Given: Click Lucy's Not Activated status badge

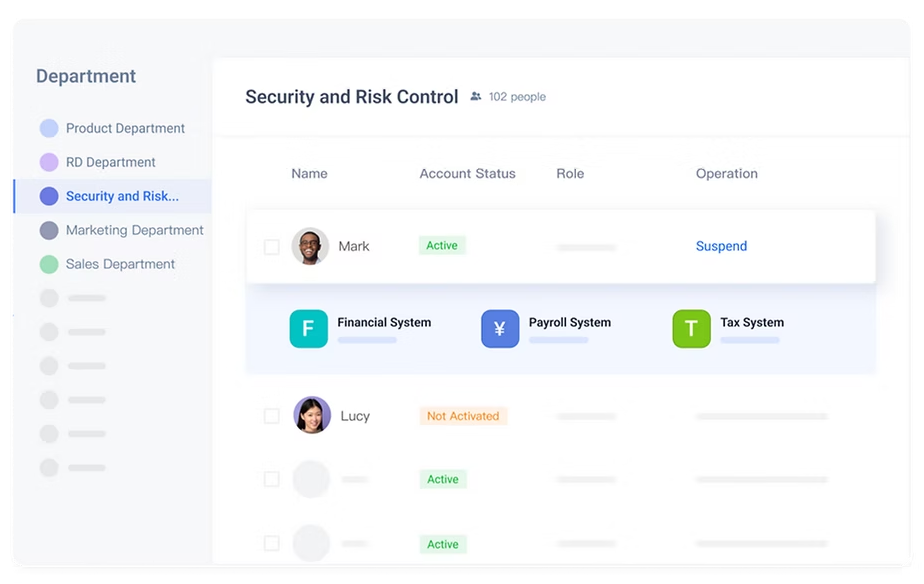Looking at the screenshot, I should (463, 416).
